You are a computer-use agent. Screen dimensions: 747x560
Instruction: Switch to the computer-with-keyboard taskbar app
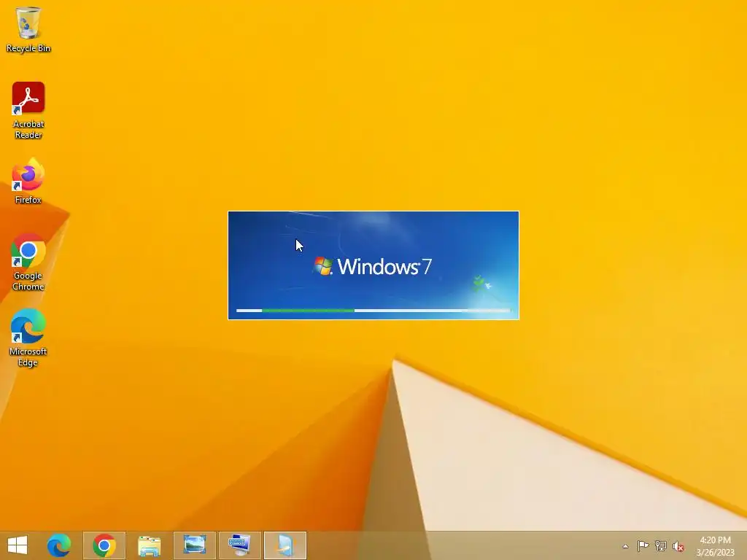239,545
